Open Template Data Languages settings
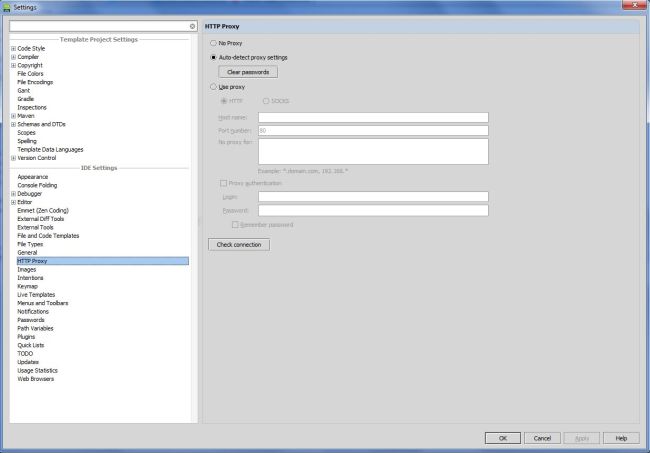 50,149
